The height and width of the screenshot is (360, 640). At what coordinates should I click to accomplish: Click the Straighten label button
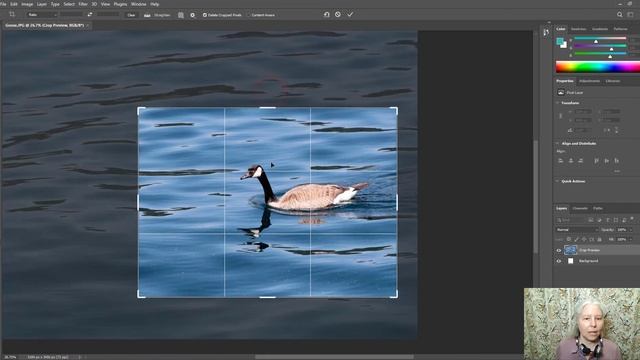coord(162,15)
